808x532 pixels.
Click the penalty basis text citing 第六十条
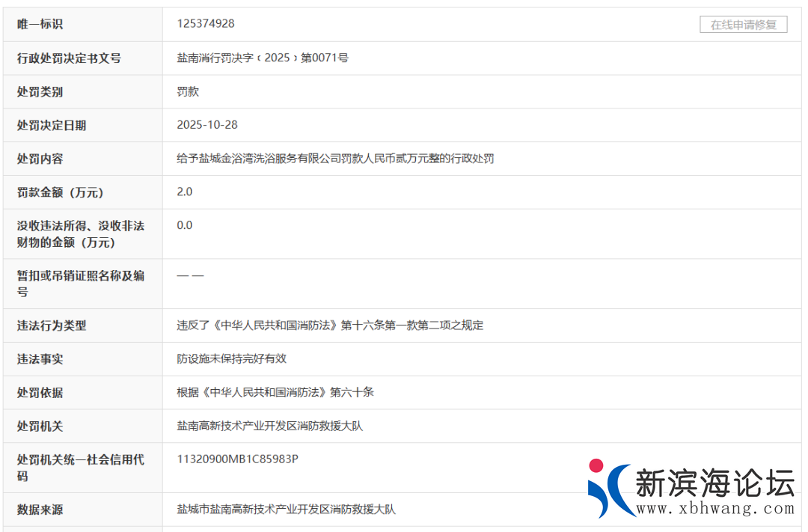click(x=275, y=392)
